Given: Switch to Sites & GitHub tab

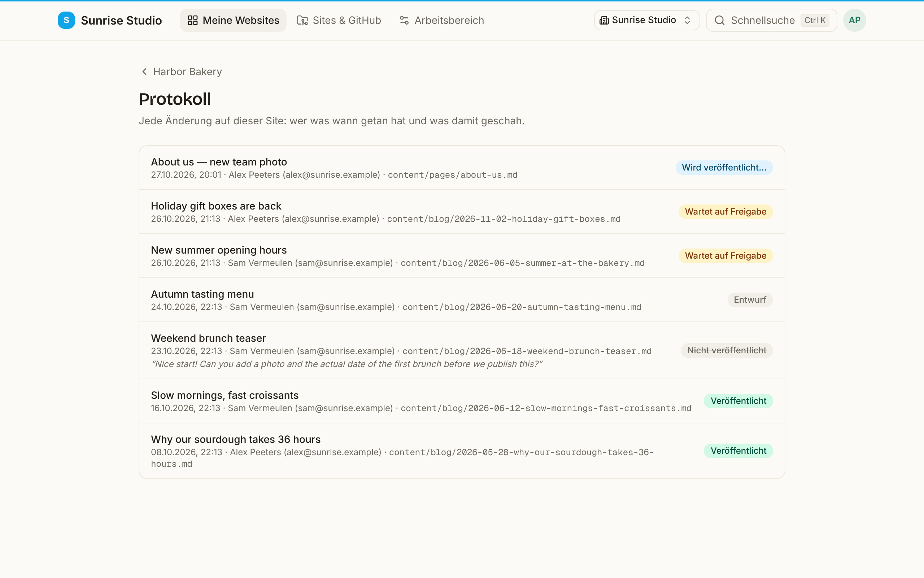Looking at the screenshot, I should [x=339, y=20].
